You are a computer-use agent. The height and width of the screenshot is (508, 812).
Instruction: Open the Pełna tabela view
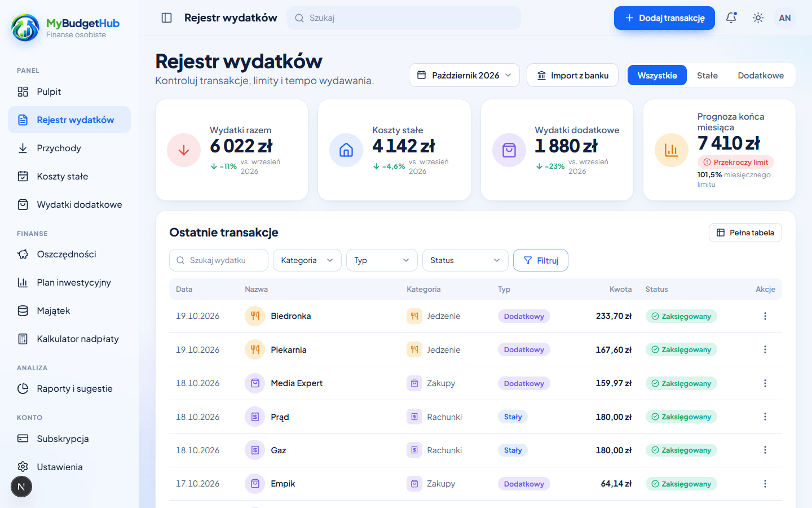click(745, 233)
